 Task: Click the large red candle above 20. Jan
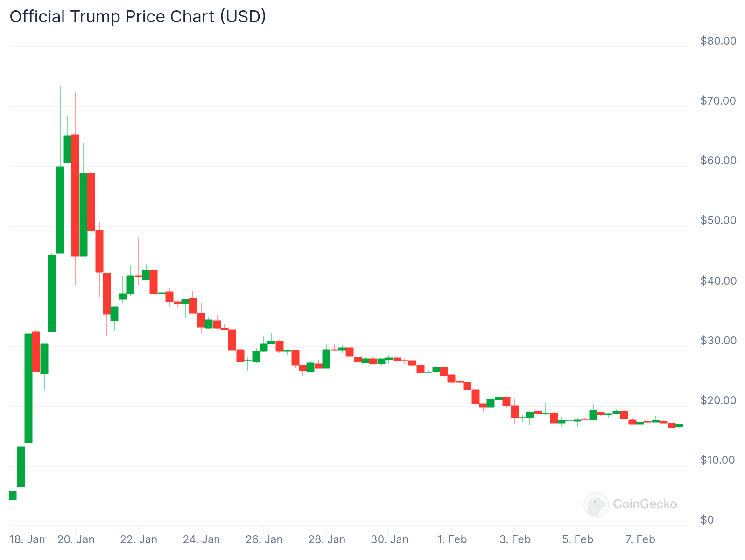[x=75, y=195]
